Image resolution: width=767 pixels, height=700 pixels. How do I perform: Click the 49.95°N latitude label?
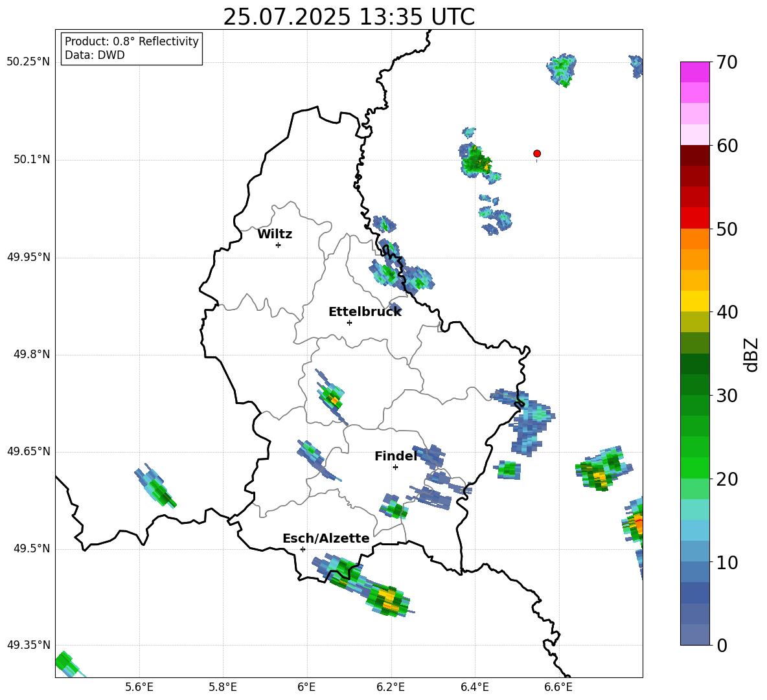(x=29, y=257)
